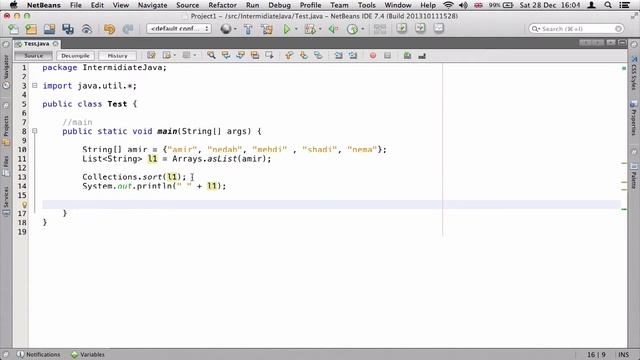Click the Debug Project toolbar icon
This screenshot has width=640, height=360.
point(310,29)
